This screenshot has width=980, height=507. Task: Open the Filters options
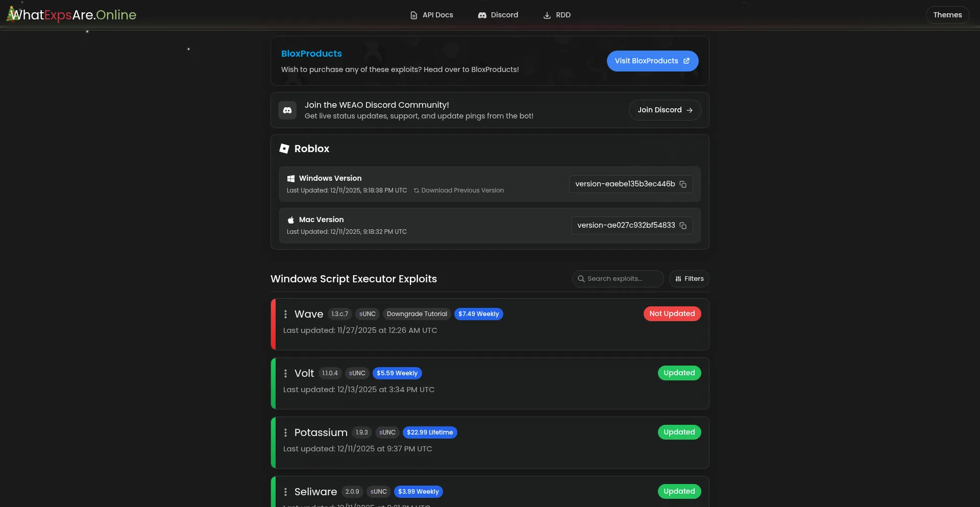[x=689, y=279]
